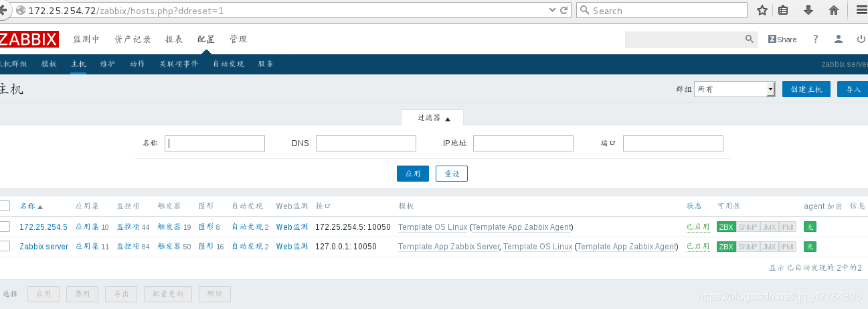Click the 重设 filter button
This screenshot has height=309, width=868.
pyautogui.click(x=452, y=174)
